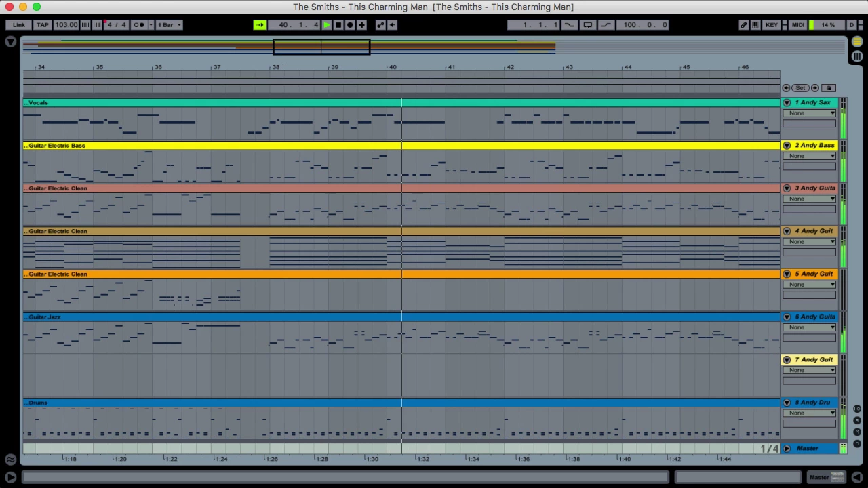Enable KEY map mode
The width and height of the screenshot is (868, 488).
772,25
